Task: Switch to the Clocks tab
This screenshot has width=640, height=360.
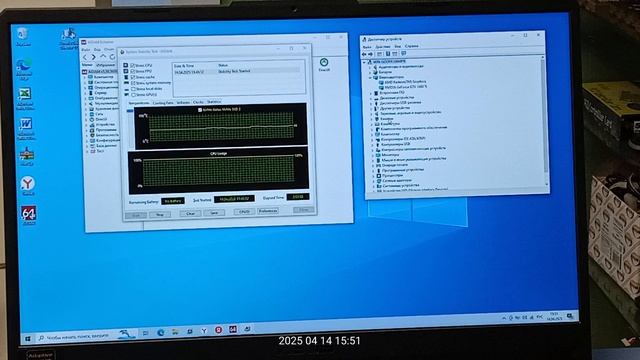Action: pyautogui.click(x=198, y=102)
